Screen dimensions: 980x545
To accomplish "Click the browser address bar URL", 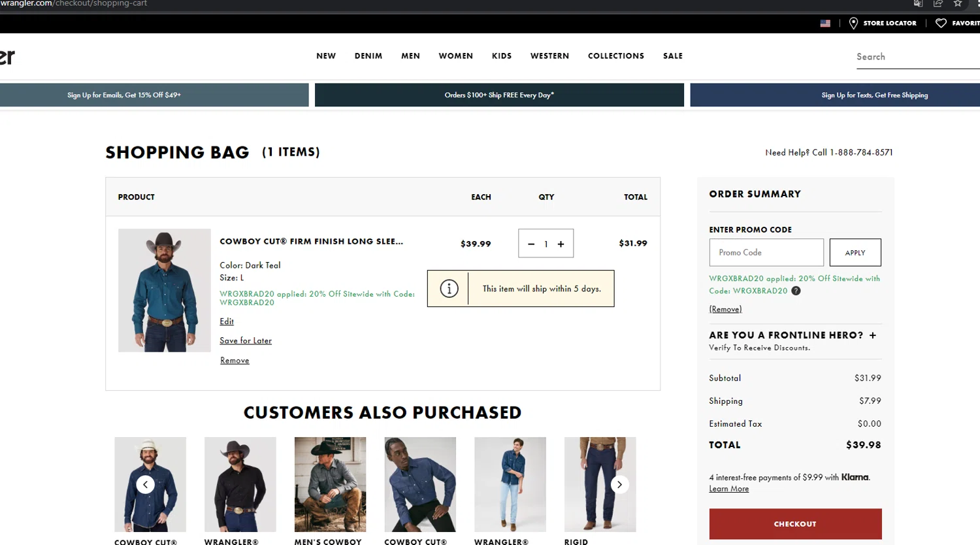I will click(x=74, y=3).
